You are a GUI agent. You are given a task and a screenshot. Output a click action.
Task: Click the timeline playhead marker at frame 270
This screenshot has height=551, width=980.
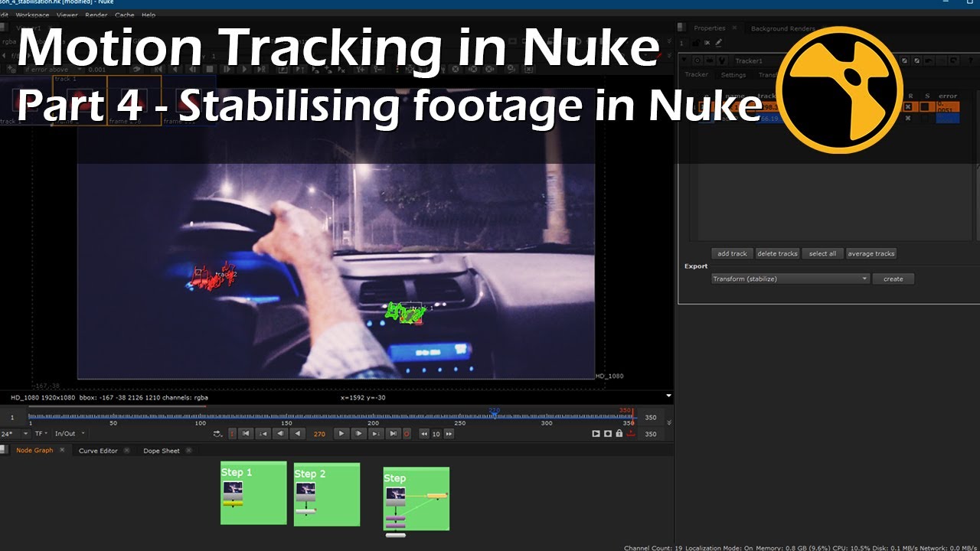(495, 412)
